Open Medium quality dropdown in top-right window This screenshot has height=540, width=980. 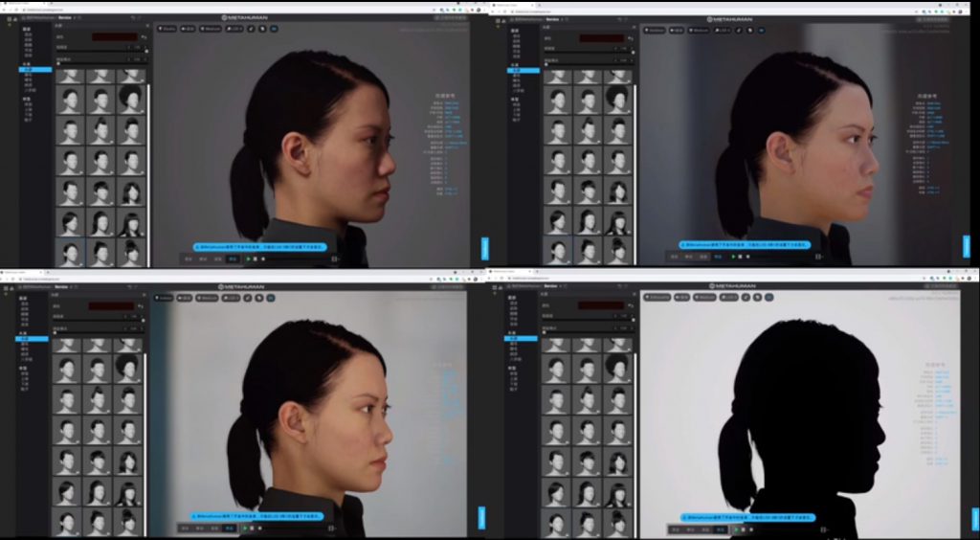point(700,30)
